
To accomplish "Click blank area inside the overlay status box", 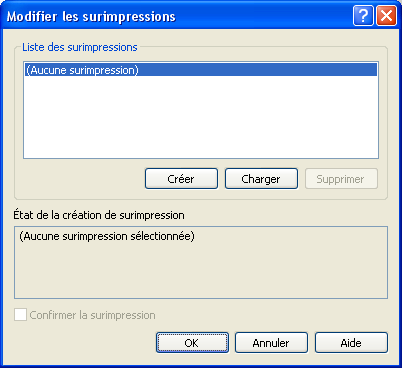I will (x=201, y=270).
